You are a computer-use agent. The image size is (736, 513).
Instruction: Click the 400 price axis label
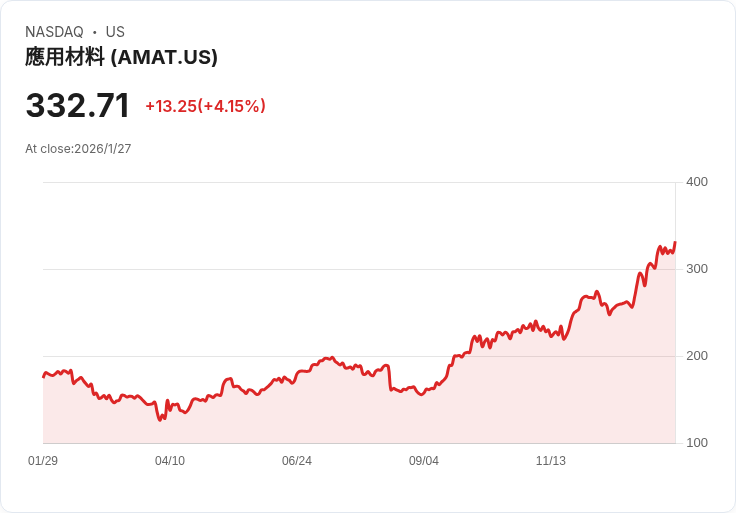[x=697, y=182]
